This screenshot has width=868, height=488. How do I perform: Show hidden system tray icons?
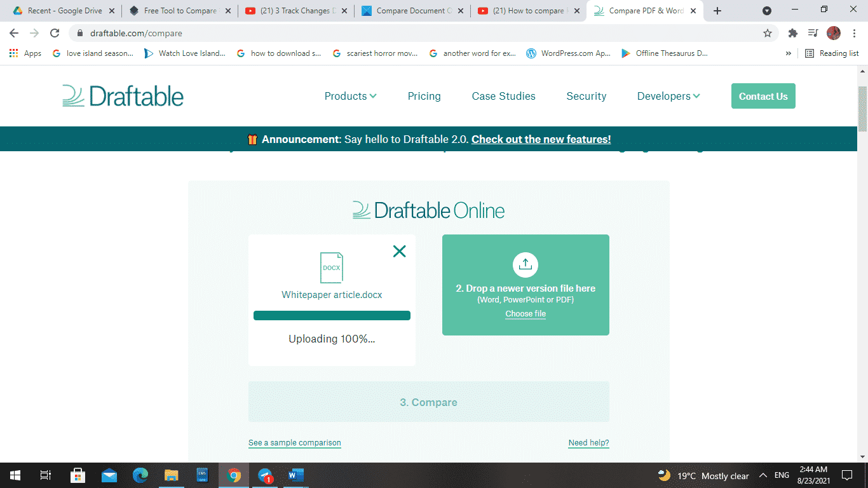point(763,475)
